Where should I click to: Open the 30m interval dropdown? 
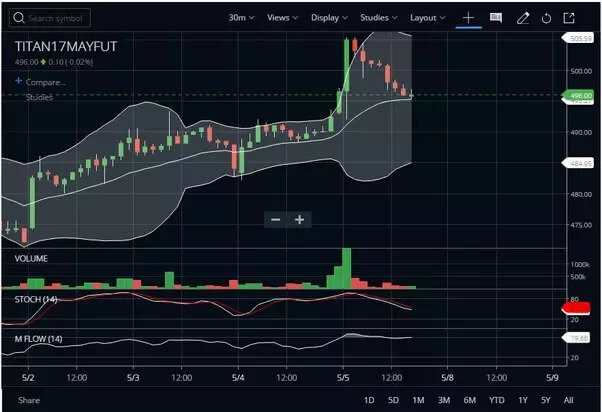click(241, 18)
